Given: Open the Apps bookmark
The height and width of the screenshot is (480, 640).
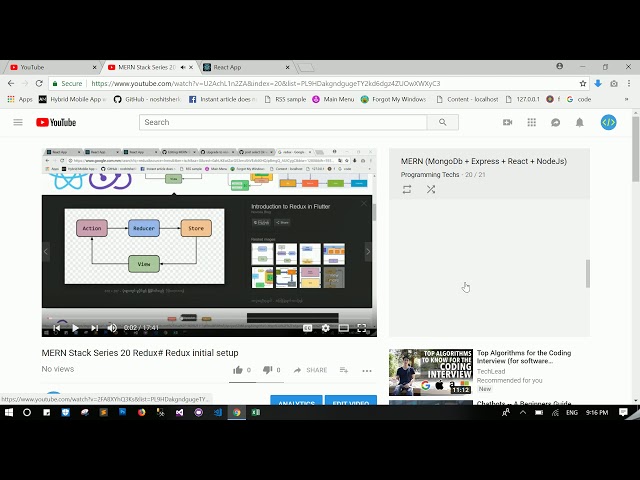Looking at the screenshot, I should pos(20,99).
